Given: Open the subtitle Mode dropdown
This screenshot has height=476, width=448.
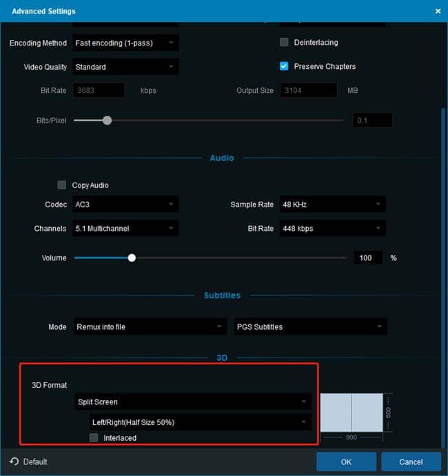Looking at the screenshot, I should click(150, 327).
